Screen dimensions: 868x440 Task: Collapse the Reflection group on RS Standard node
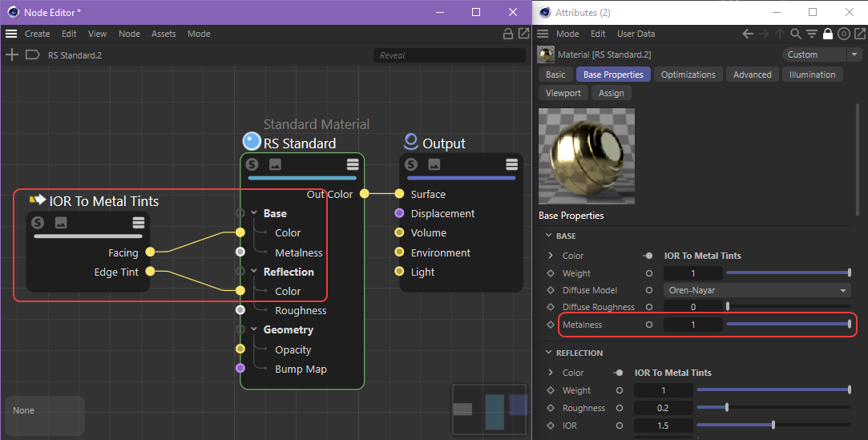pyautogui.click(x=254, y=271)
